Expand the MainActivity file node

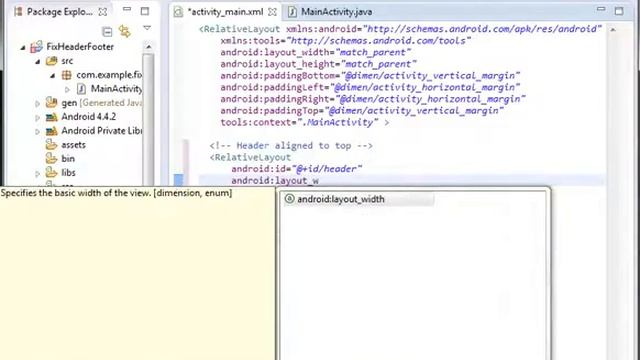[x=67, y=89]
